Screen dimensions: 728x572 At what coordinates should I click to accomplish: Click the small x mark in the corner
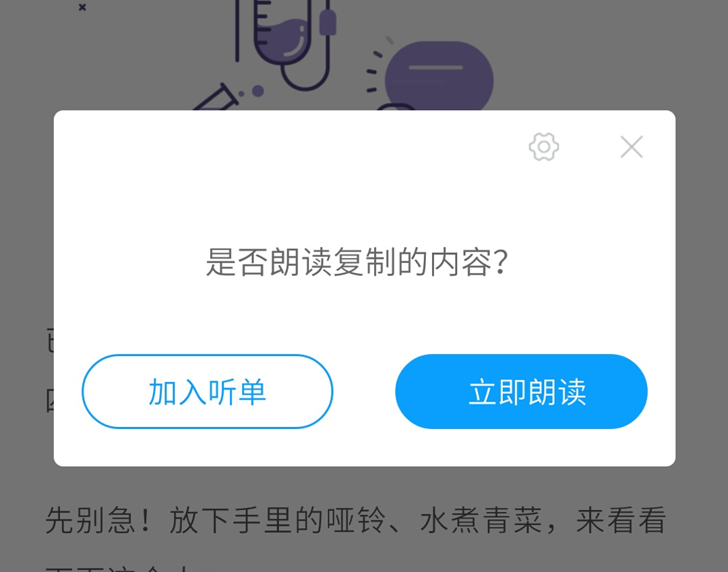click(82, 7)
